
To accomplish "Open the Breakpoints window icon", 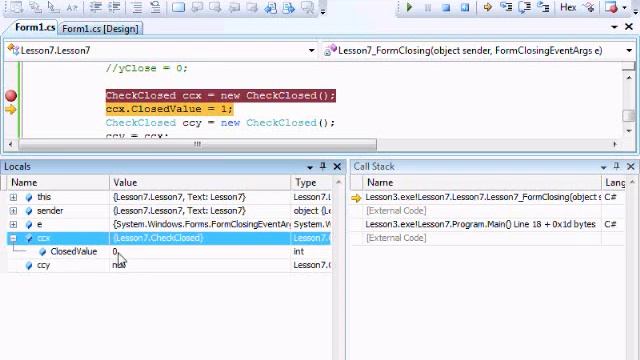I will [611, 7].
